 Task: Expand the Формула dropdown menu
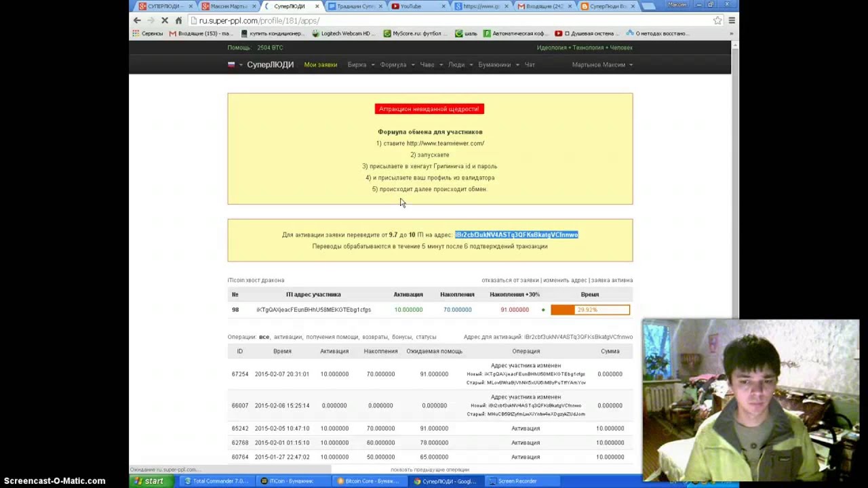coord(397,65)
